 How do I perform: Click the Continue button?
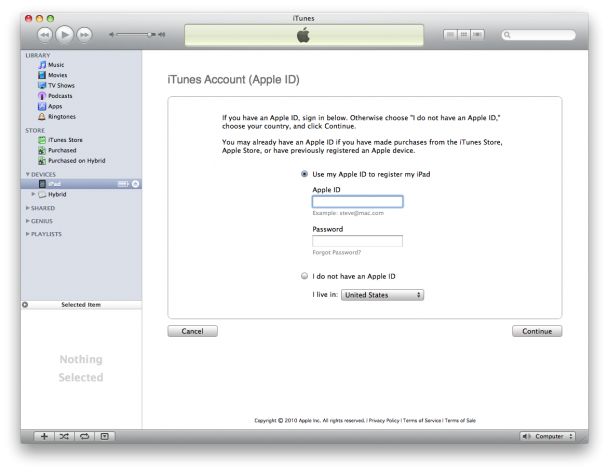tap(537, 331)
